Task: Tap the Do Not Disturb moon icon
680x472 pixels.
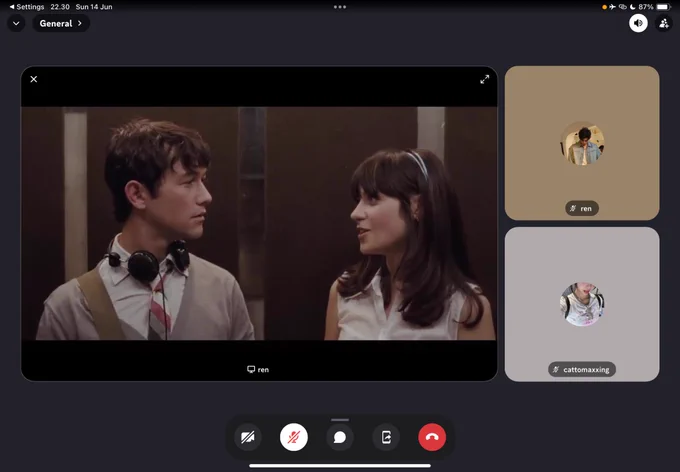Action: pyautogui.click(x=633, y=7)
